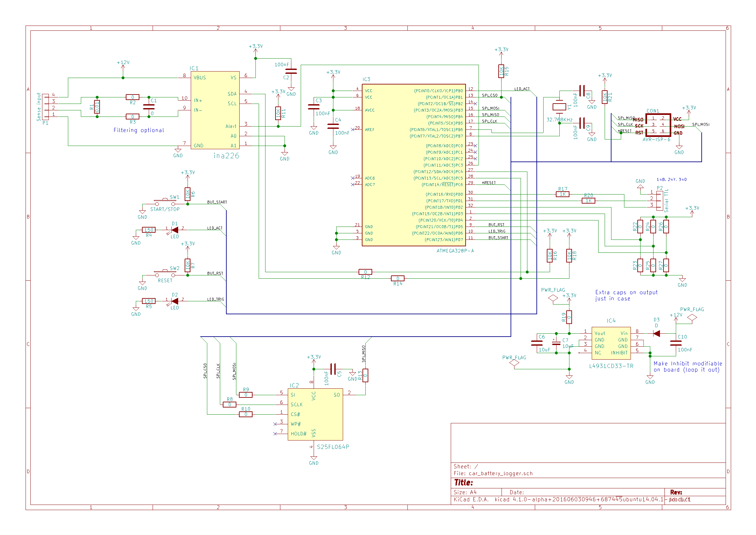Select capacitor C5 near flash VCC
The height and width of the screenshot is (535, 756).
tap(333, 369)
